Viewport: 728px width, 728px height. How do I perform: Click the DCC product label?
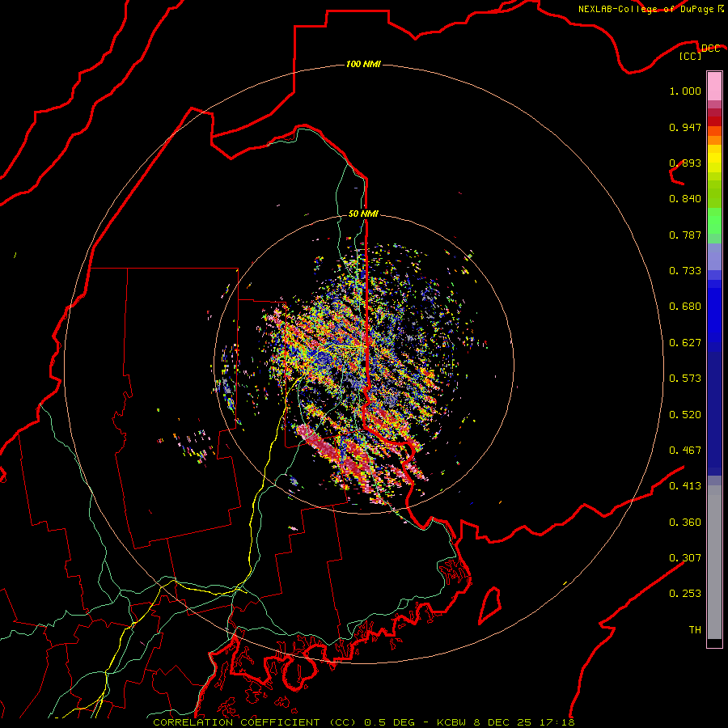tap(710, 48)
